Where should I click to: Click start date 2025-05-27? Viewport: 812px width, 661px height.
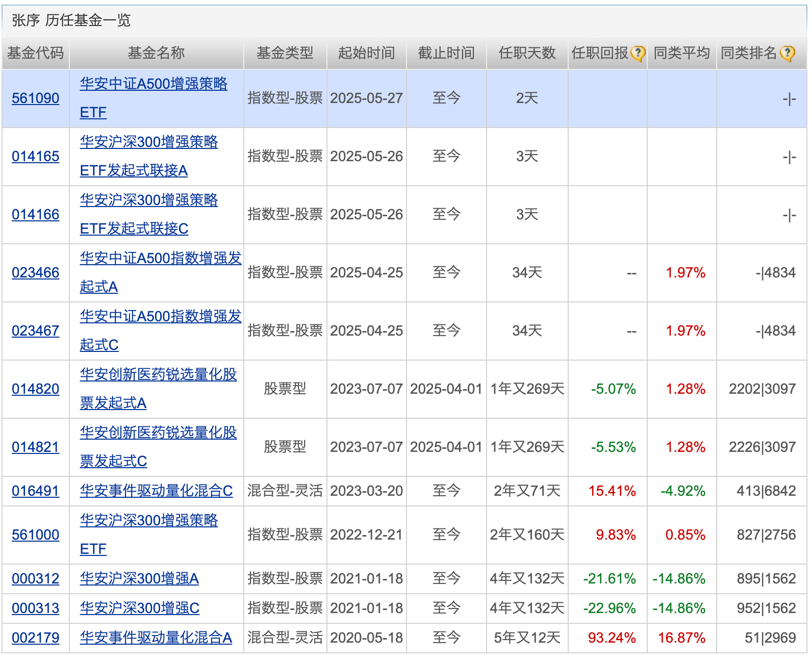pyautogui.click(x=367, y=98)
